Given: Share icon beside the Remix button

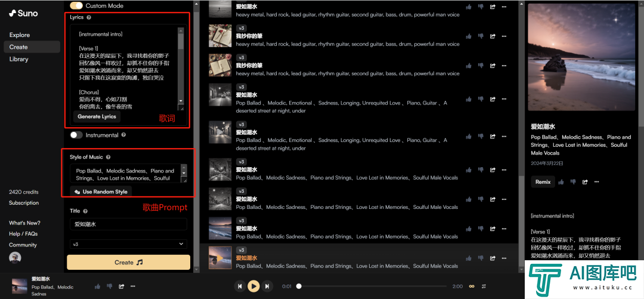Looking at the screenshot, I should pos(585,182).
